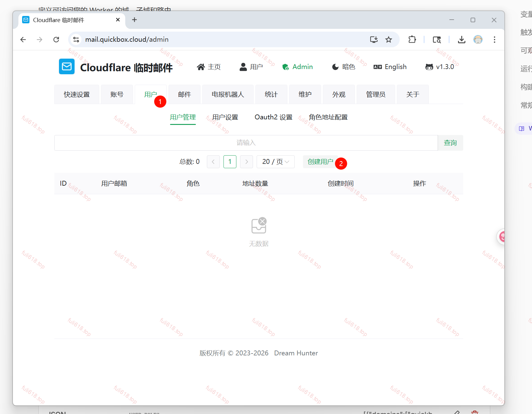The width and height of the screenshot is (532, 414).
Task: Open the 账号 tab
Action: click(117, 95)
